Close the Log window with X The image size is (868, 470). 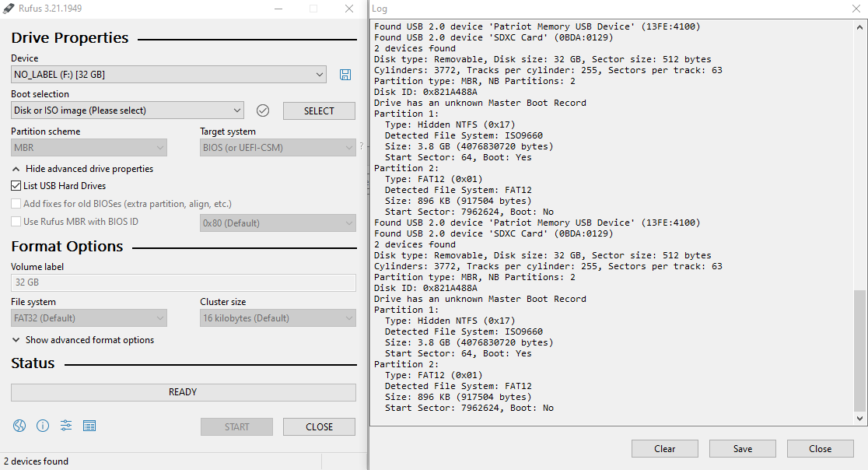point(856,9)
